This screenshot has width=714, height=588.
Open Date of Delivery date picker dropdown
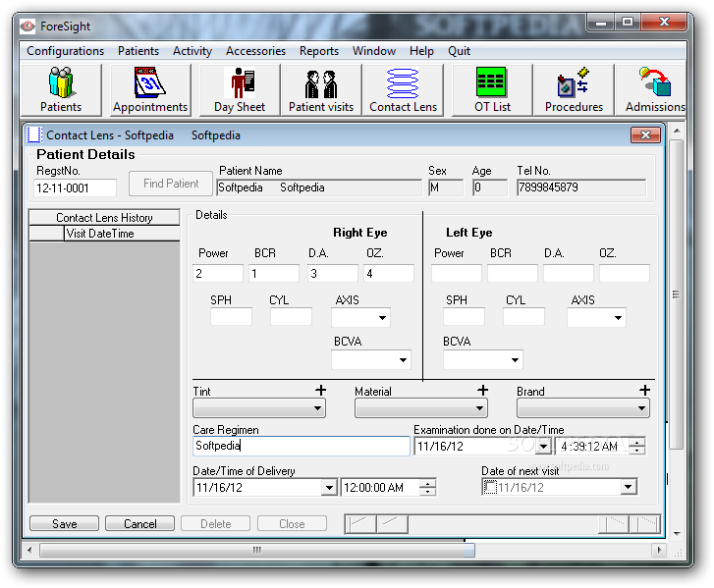[329, 488]
